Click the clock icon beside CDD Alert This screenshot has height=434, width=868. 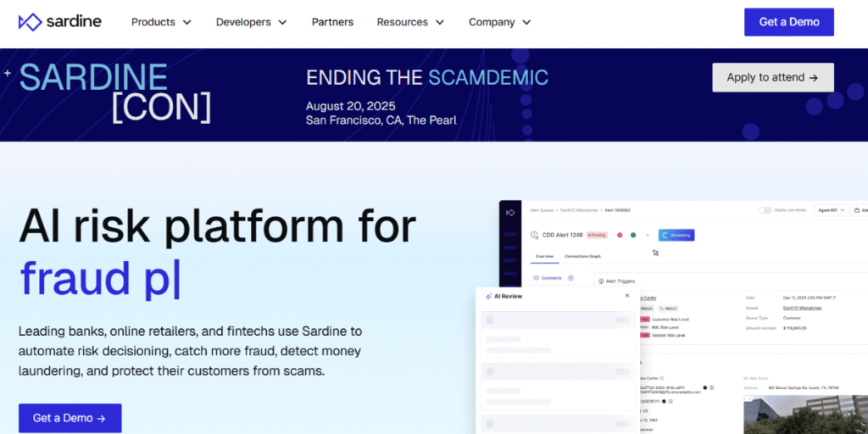click(x=534, y=236)
